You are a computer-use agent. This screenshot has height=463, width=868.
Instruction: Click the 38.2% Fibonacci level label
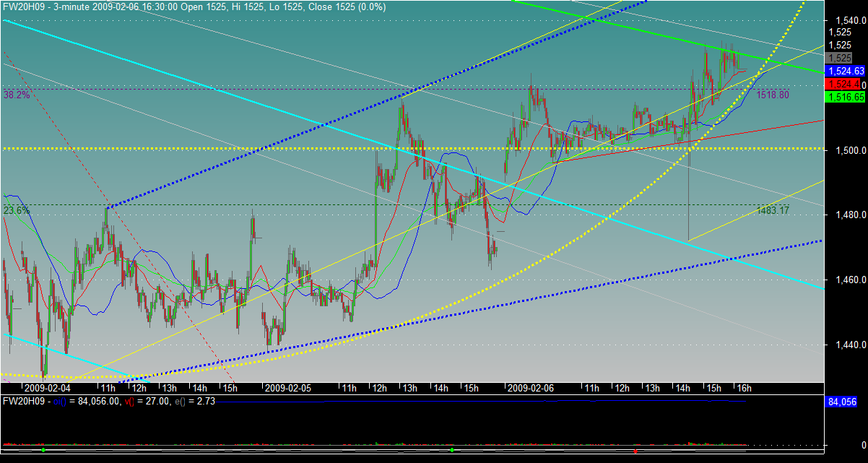coord(17,95)
